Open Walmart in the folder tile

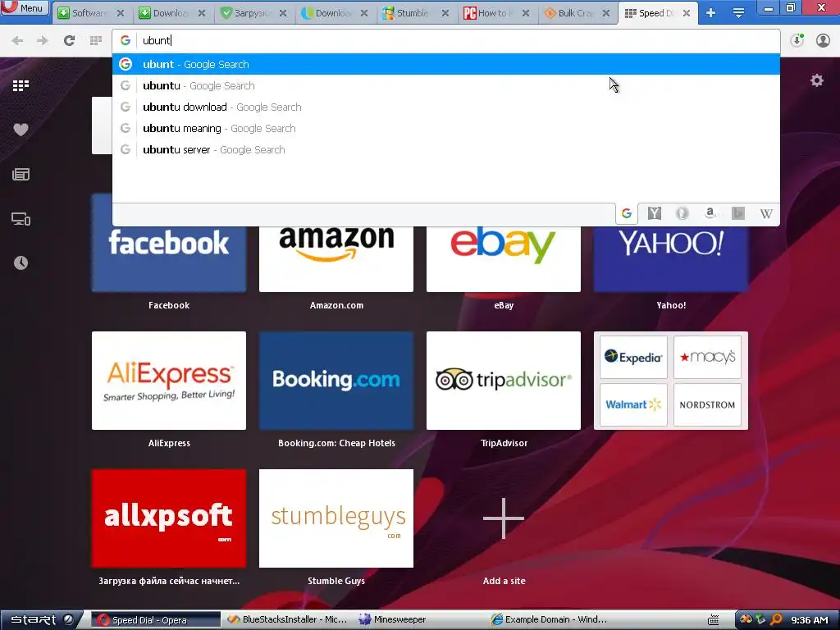coord(633,404)
